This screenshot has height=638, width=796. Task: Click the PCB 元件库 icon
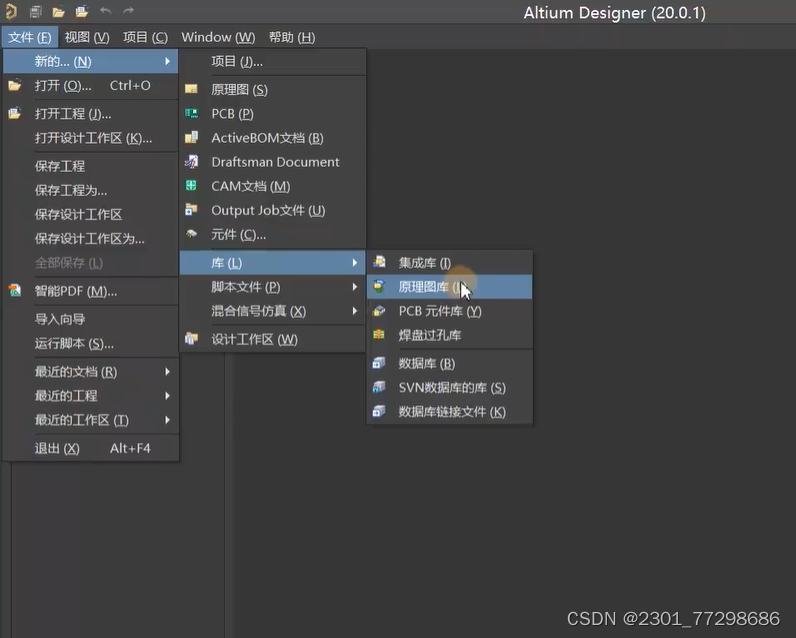tap(379, 310)
